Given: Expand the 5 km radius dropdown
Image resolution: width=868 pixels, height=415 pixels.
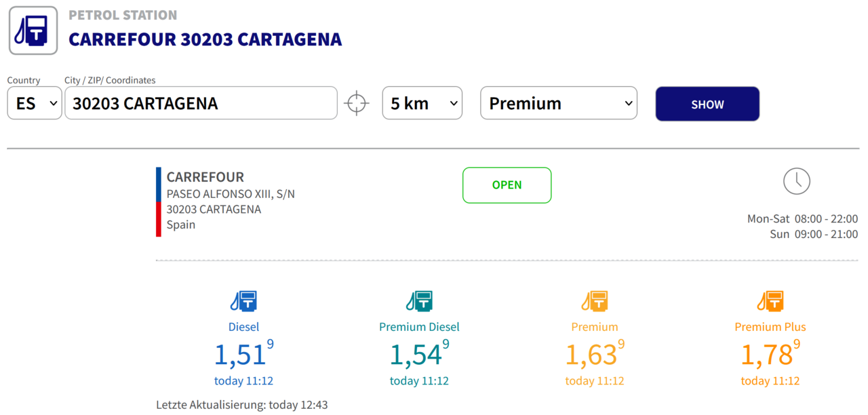Looking at the screenshot, I should [x=422, y=104].
